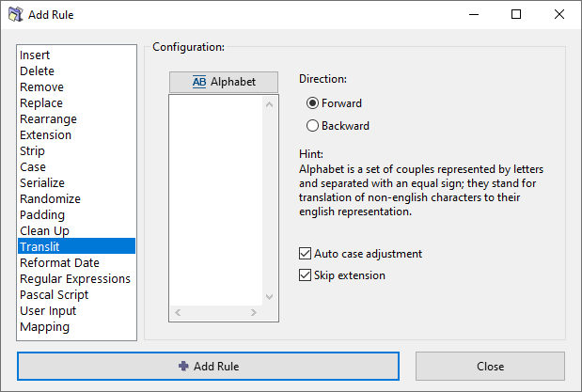The width and height of the screenshot is (582, 392).
Task: Select the Forward direction radio button
Action: pos(313,103)
